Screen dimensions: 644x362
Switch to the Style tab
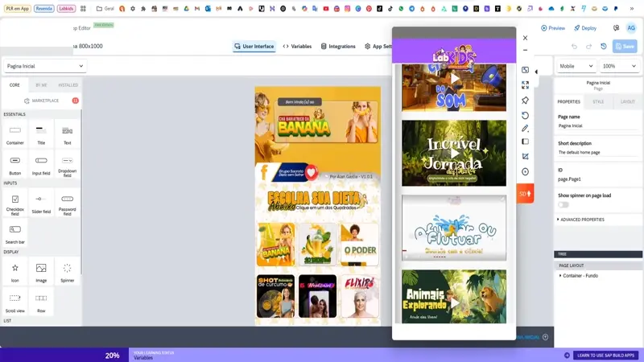coord(598,102)
